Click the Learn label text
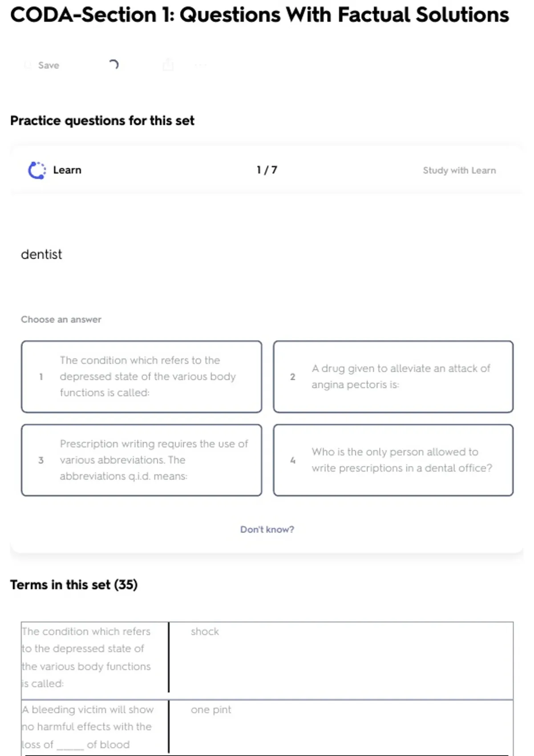Screen dimensions: 534x756 [67, 170]
